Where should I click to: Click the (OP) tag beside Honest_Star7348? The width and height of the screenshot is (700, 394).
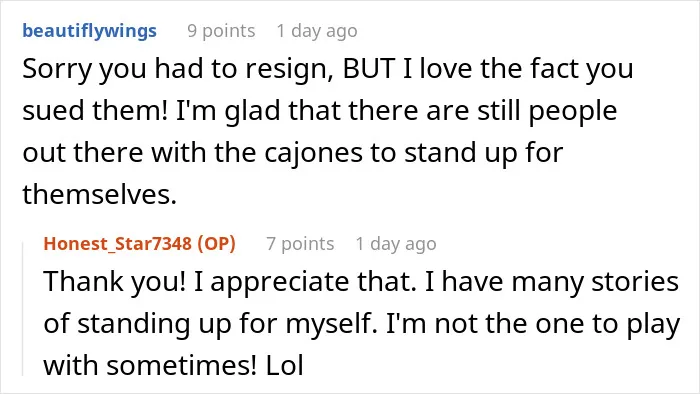click(217, 244)
